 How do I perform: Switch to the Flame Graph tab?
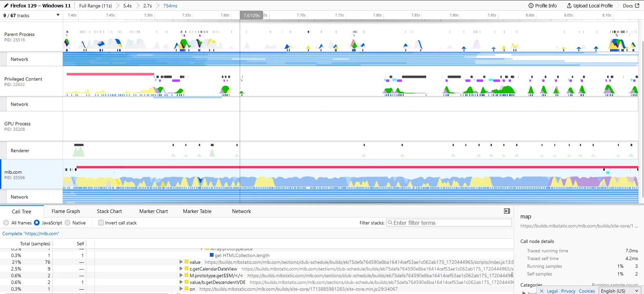tap(66, 211)
